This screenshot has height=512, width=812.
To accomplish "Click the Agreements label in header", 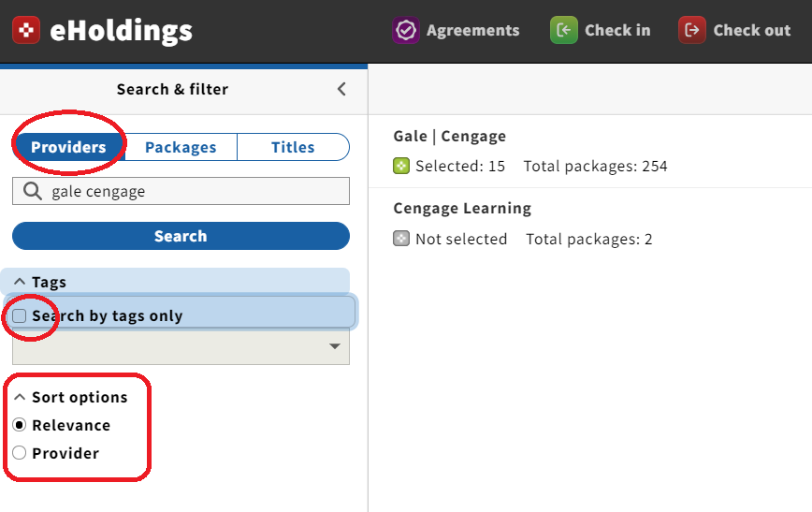I will (472, 30).
